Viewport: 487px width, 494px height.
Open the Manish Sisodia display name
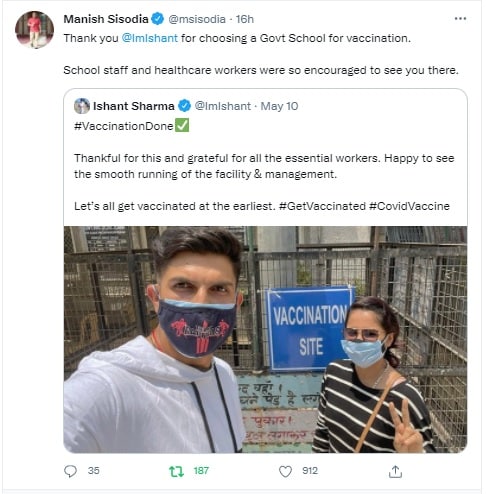tap(106, 19)
